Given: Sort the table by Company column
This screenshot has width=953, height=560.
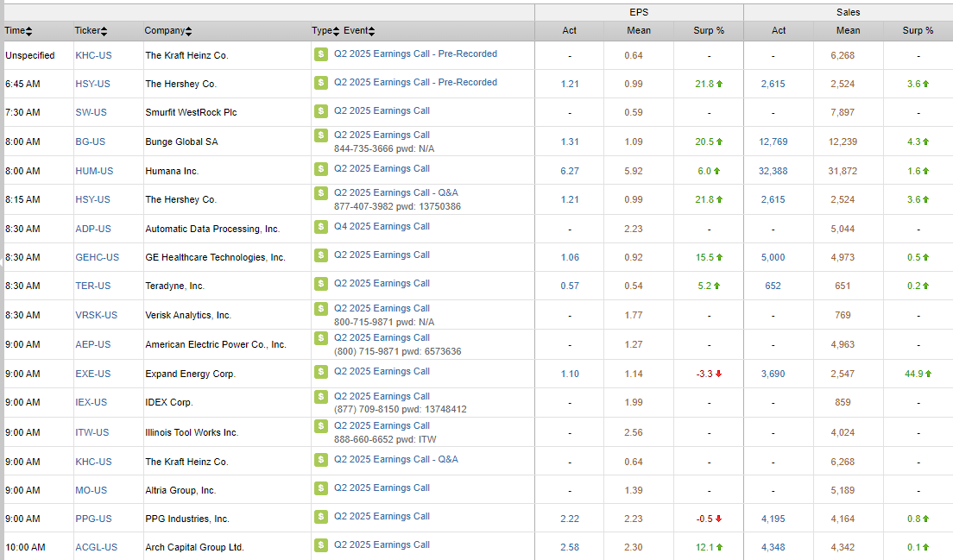Looking at the screenshot, I should pyautogui.click(x=168, y=30).
